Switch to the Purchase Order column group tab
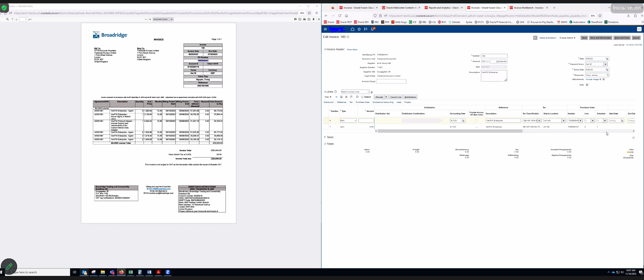This screenshot has height=280, width=644. pos(362,102)
